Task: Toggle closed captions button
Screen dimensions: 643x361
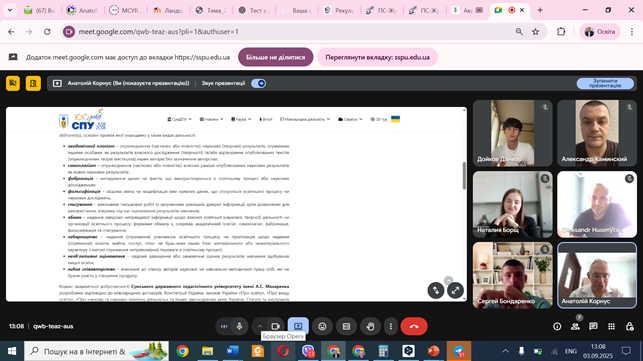Action: [x=346, y=326]
